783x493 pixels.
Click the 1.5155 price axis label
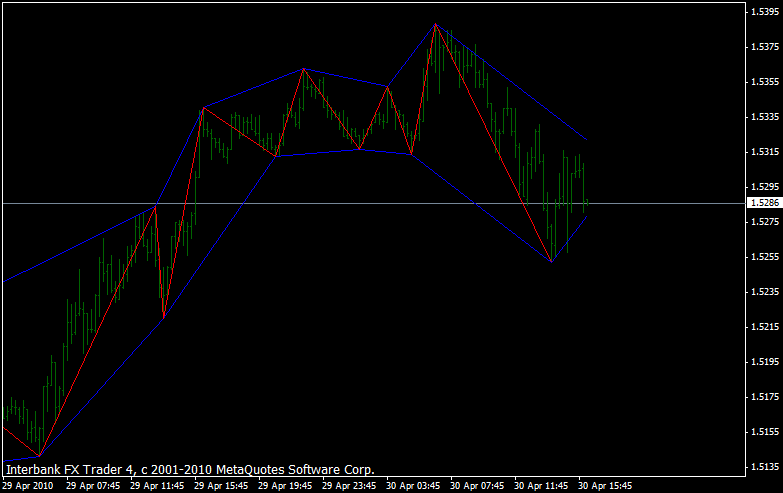pyautogui.click(x=765, y=432)
